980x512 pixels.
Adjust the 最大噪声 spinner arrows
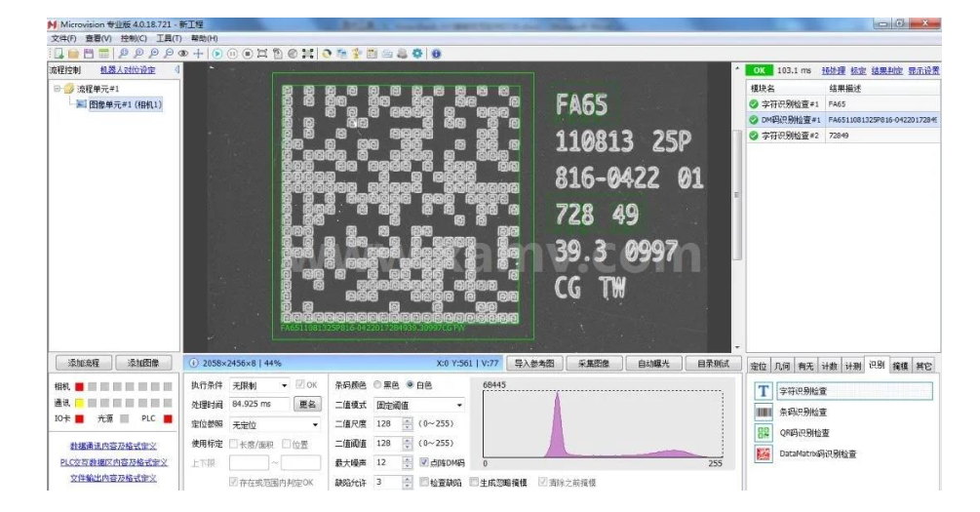pos(408,462)
